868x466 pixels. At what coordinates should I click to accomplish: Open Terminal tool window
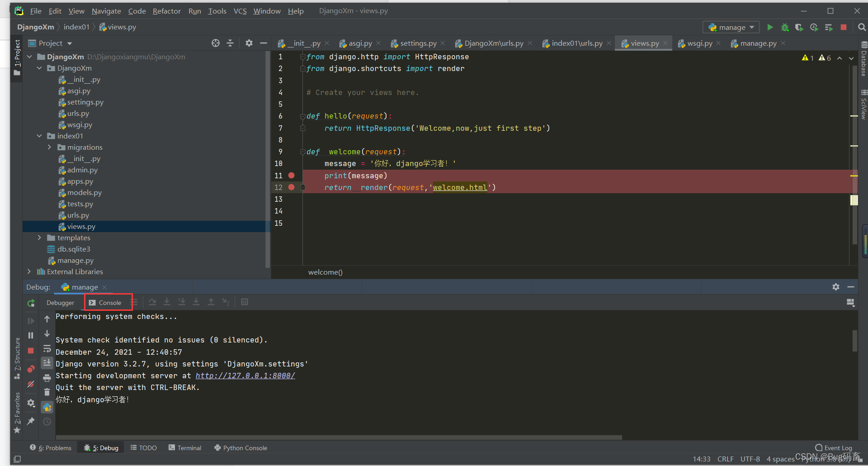point(185,448)
